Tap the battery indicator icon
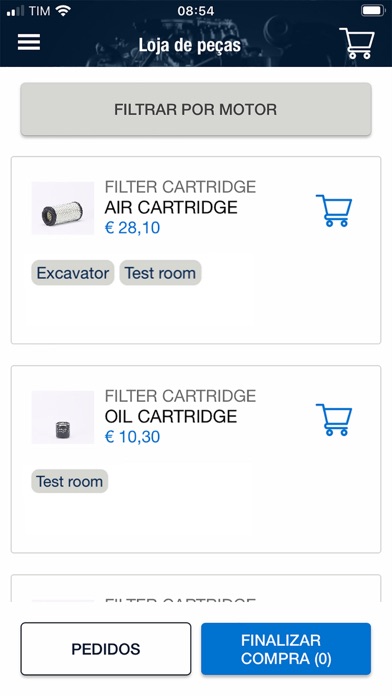The image size is (392, 696). pyautogui.click(x=373, y=10)
